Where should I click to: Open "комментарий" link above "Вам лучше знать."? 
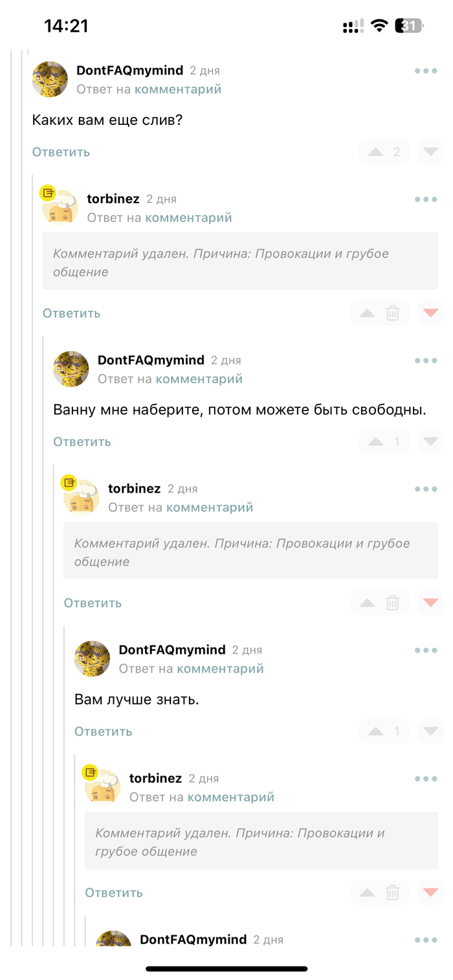click(220, 669)
